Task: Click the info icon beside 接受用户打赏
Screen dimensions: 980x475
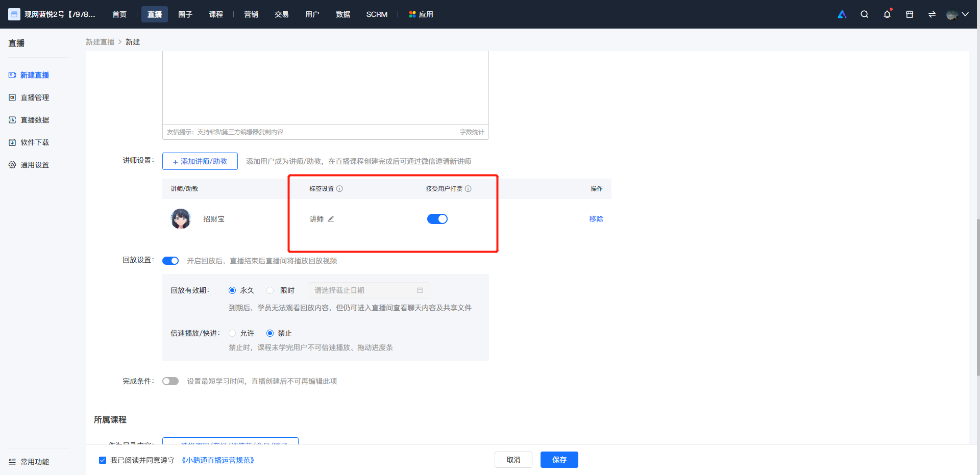Action: click(x=468, y=189)
